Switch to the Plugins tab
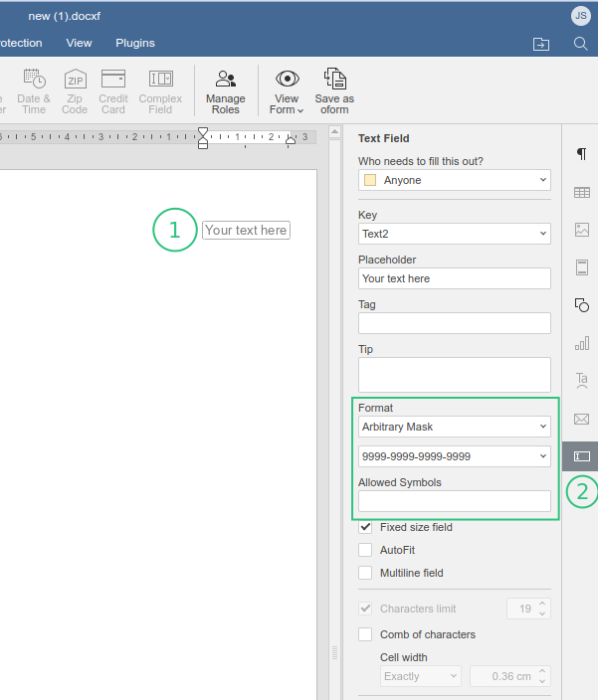Screen dimensions: 598x700 click(135, 43)
